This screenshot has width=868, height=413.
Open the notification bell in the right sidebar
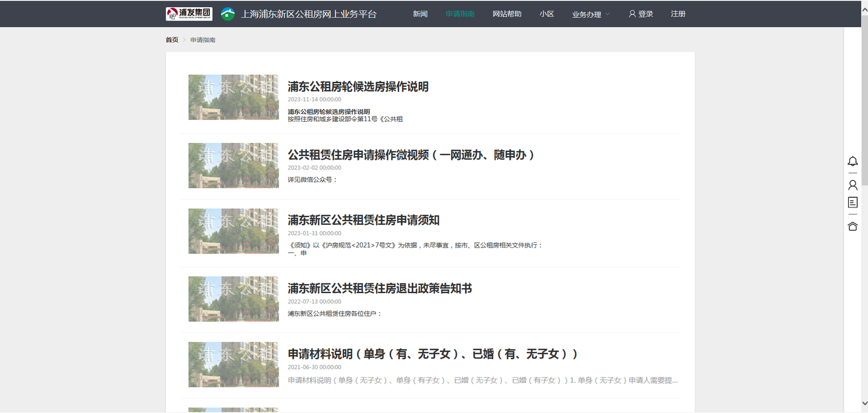click(x=852, y=161)
